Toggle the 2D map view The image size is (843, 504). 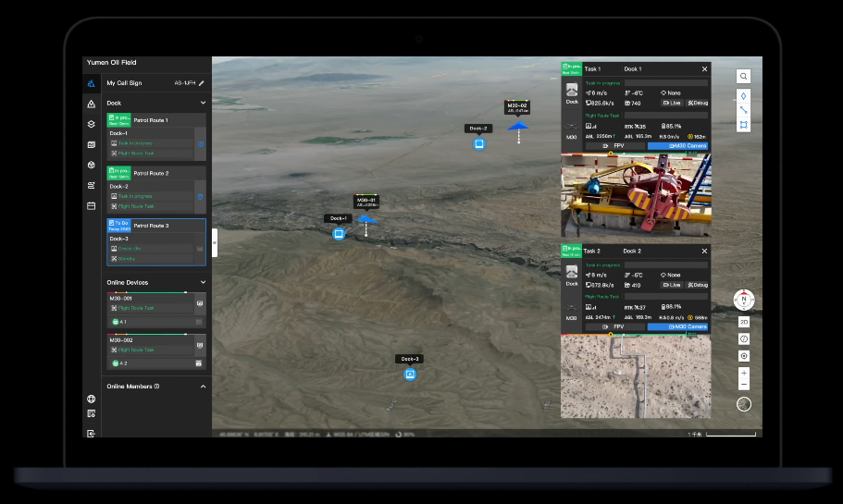coord(744,322)
